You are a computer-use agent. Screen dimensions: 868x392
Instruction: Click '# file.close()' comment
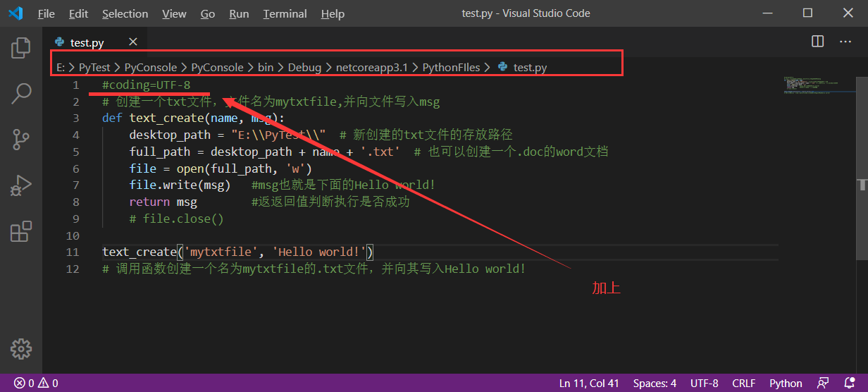(x=176, y=219)
